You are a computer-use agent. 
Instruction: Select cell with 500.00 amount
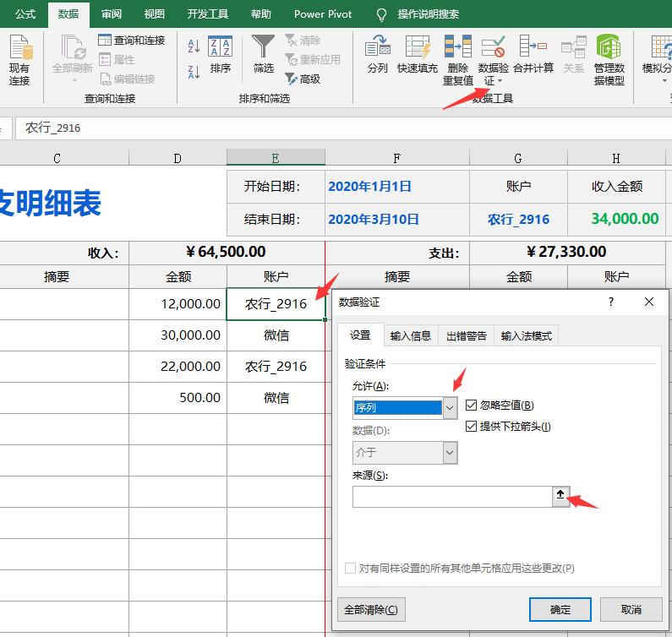tap(178, 398)
